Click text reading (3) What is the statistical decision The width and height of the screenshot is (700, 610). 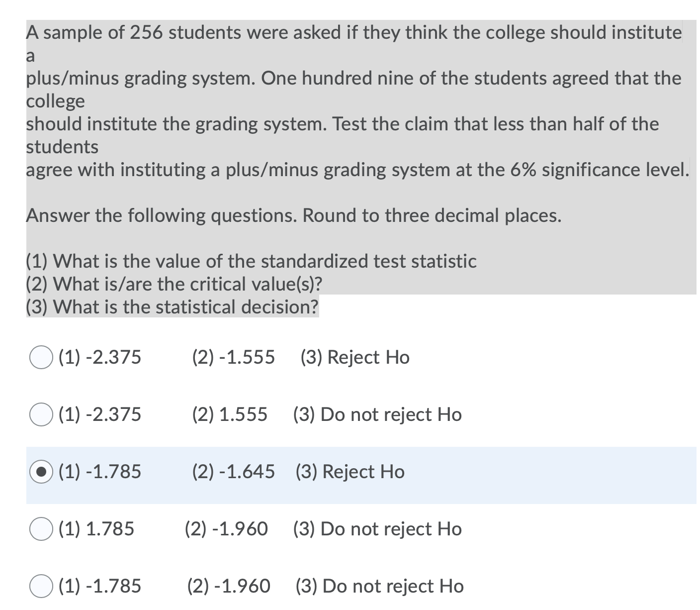point(172,307)
